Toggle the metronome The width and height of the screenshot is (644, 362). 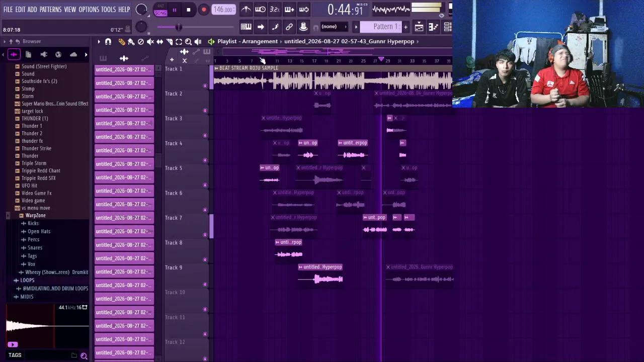[246, 10]
